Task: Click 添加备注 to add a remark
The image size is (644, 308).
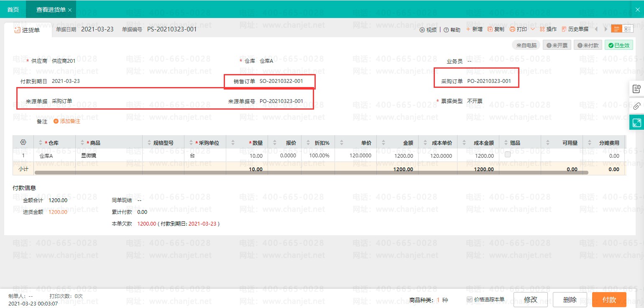Action: pos(67,121)
